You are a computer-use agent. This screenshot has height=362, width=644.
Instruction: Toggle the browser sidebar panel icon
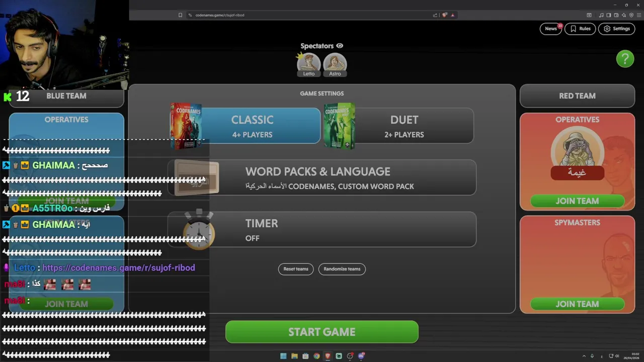(608, 15)
